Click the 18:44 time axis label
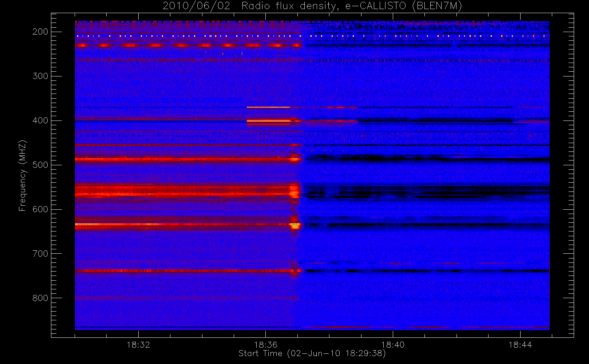Image resolution: width=589 pixels, height=364 pixels. pos(520,345)
